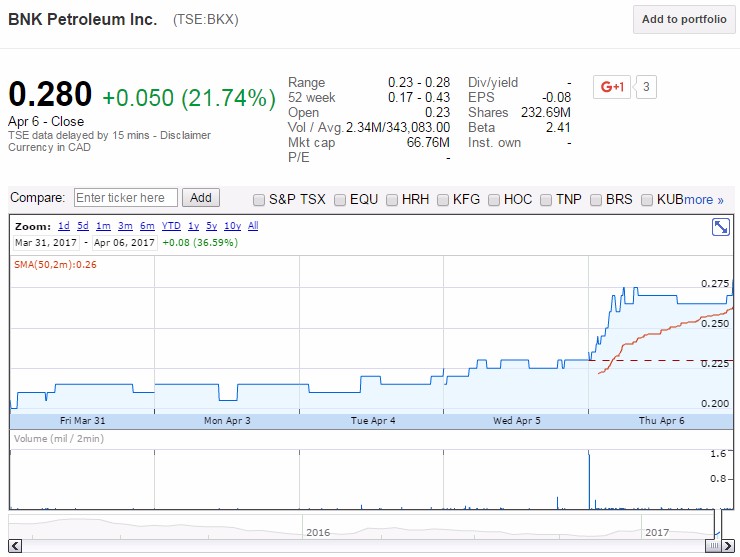Click the +0.08 (36.59%) period change
This screenshot has width=740, height=557.
(200, 243)
